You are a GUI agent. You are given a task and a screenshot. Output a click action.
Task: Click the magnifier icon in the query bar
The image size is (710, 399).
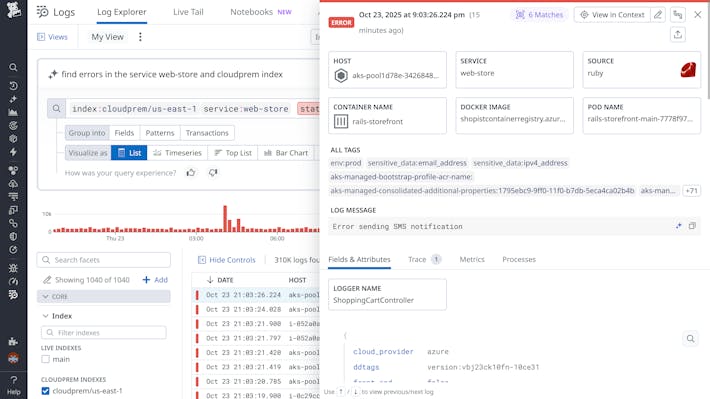click(56, 109)
